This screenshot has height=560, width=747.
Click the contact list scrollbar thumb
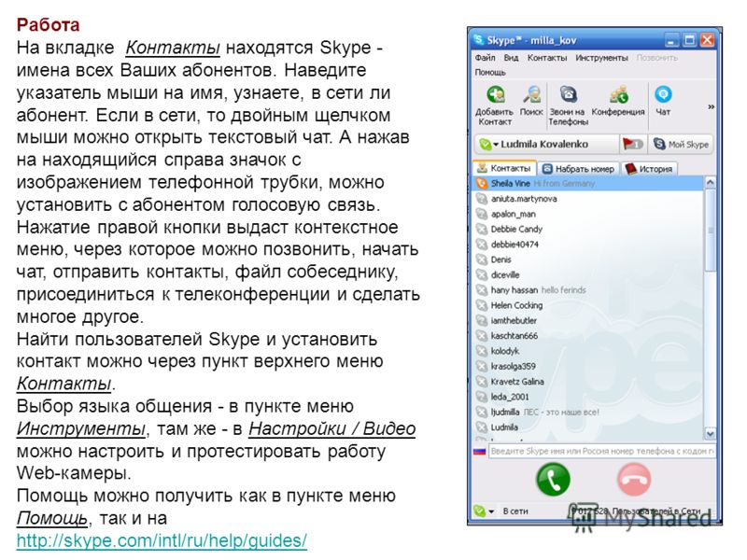point(710,230)
